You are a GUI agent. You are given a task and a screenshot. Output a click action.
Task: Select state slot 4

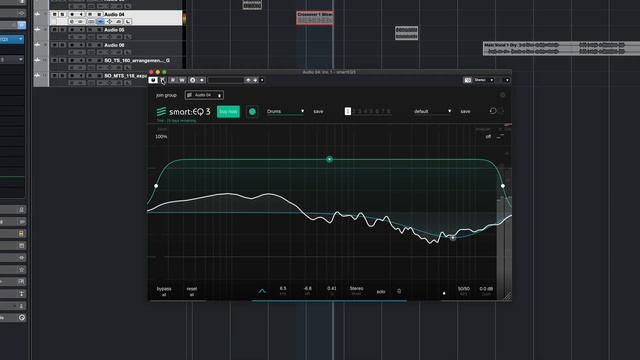tap(365, 111)
